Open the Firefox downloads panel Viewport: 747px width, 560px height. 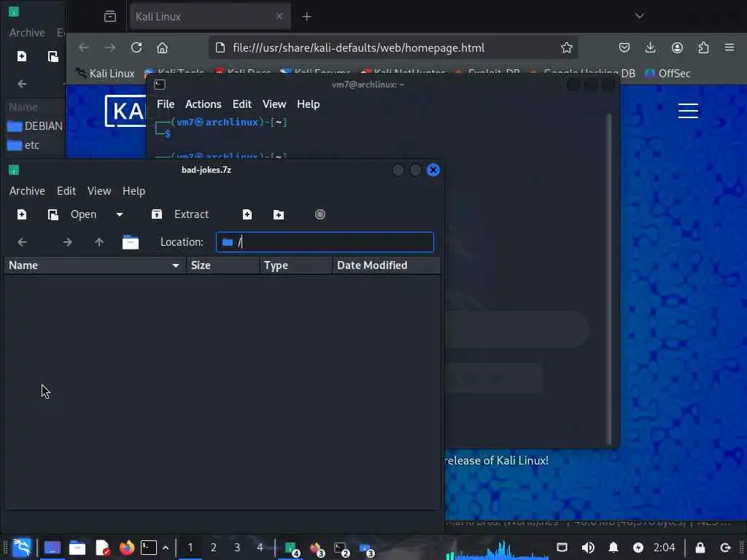point(650,47)
